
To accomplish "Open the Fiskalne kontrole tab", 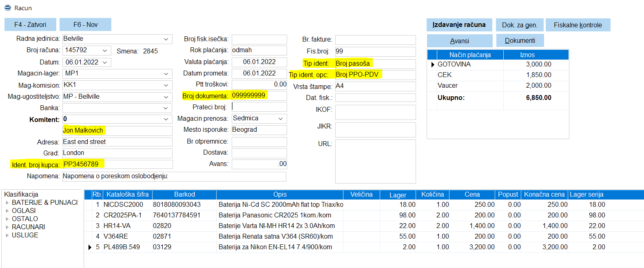I will pos(578,25).
